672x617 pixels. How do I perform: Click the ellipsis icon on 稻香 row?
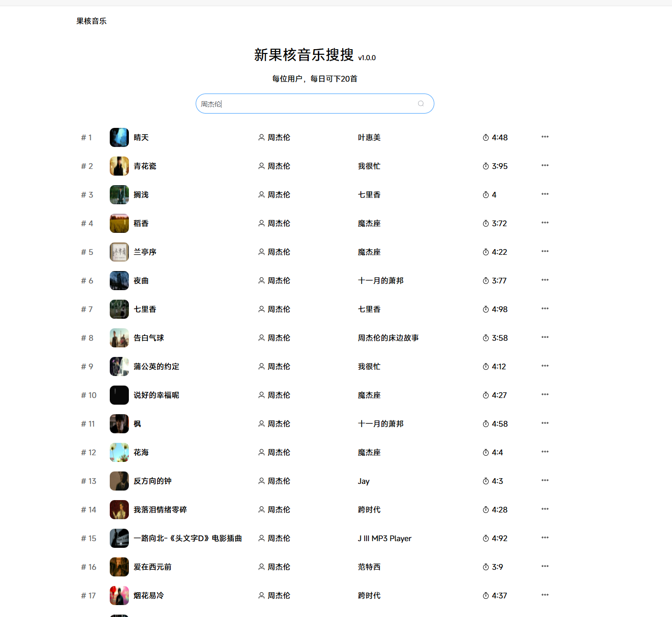click(545, 223)
